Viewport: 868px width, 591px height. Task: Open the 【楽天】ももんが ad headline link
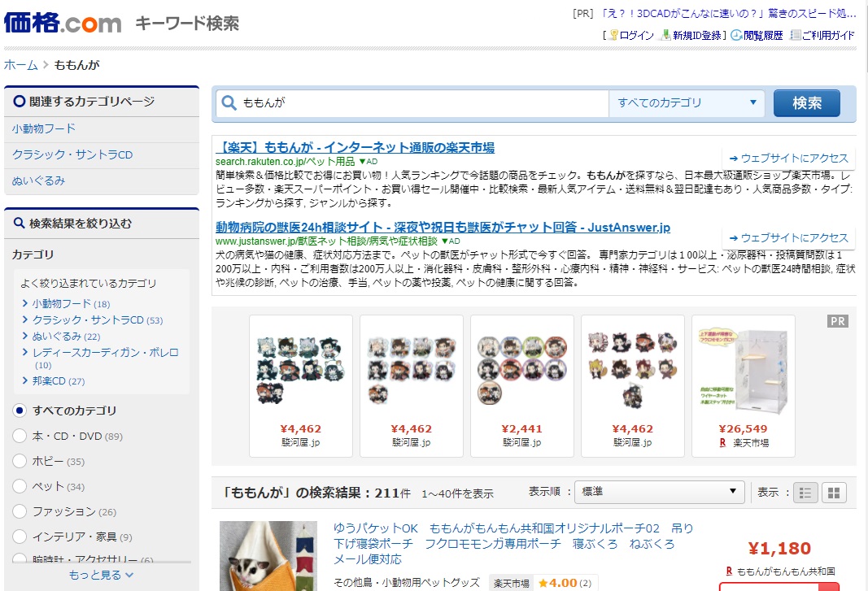coord(355,148)
